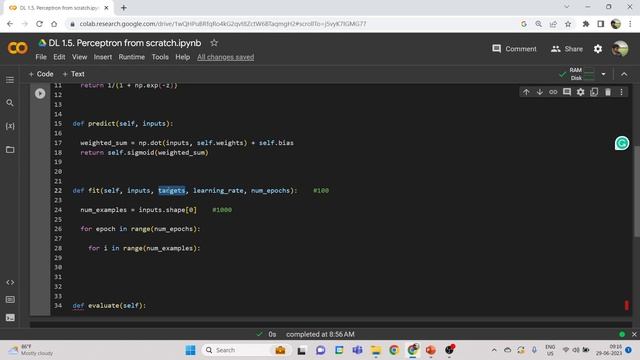Open the code snippets icon
This screenshot has height=360, width=640.
[10, 282]
